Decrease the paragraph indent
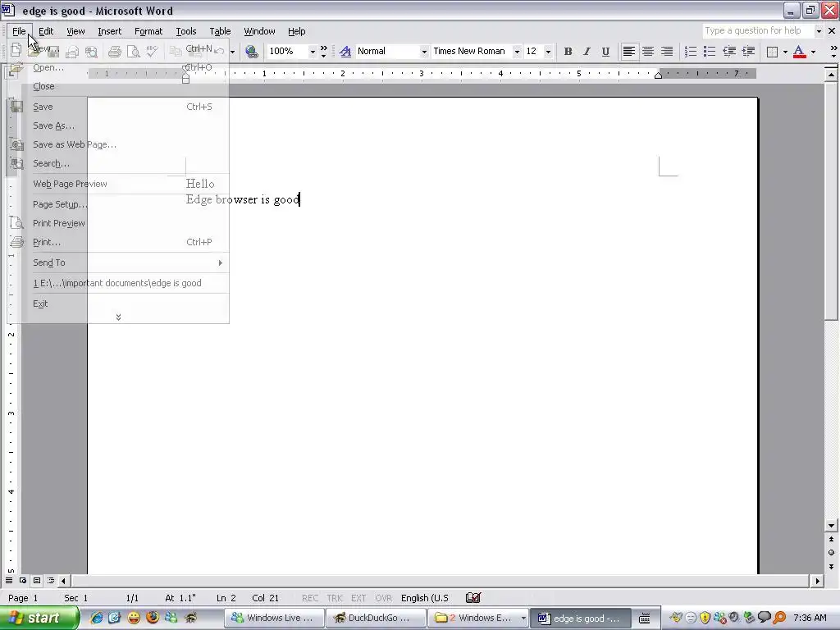Image resolution: width=840 pixels, height=630 pixels. pyautogui.click(x=728, y=52)
